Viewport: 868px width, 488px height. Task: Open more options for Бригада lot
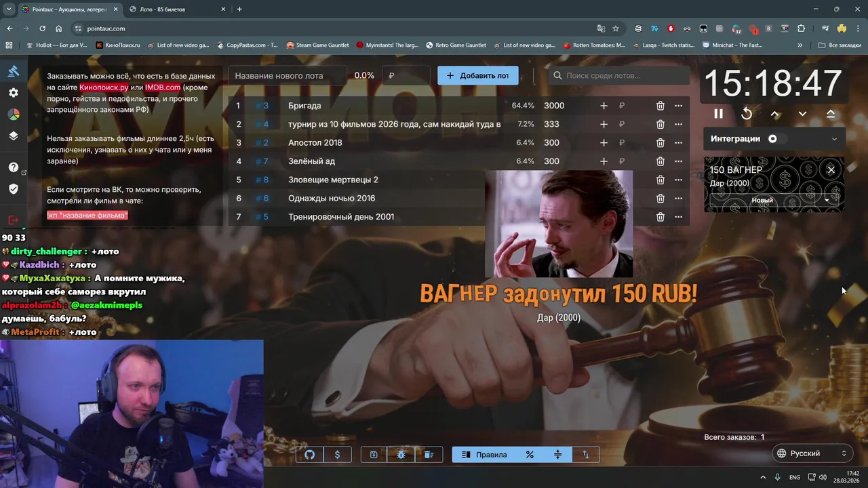pos(678,106)
